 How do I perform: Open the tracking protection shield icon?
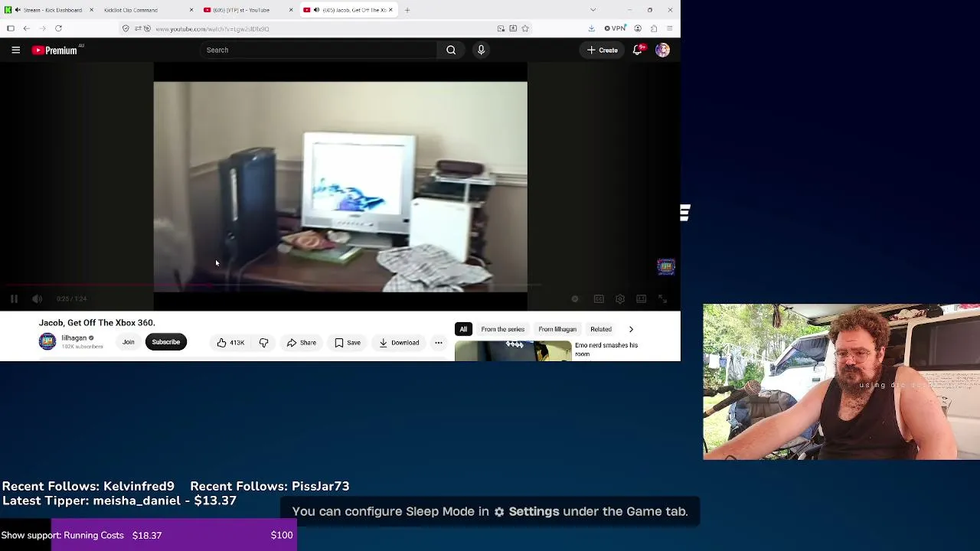point(126,28)
